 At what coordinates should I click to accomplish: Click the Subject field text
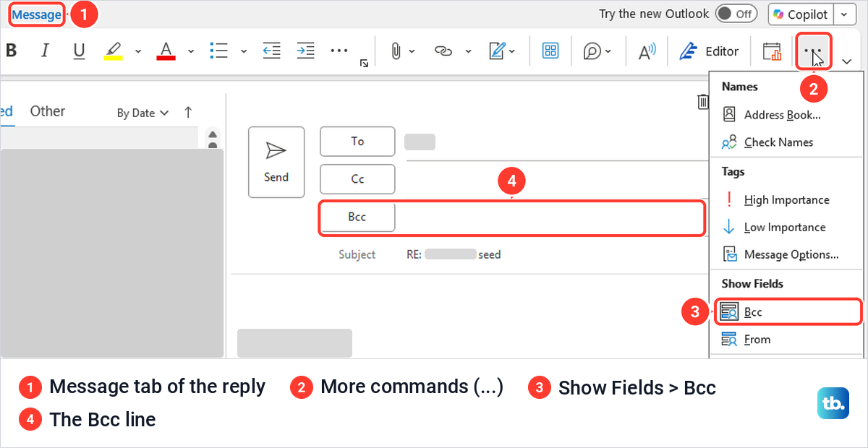(x=454, y=254)
